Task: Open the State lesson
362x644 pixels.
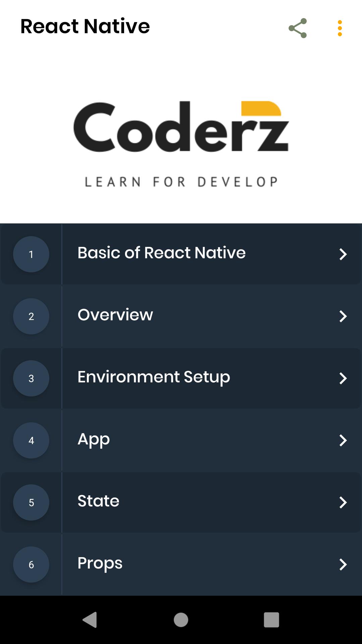Action: click(x=181, y=502)
